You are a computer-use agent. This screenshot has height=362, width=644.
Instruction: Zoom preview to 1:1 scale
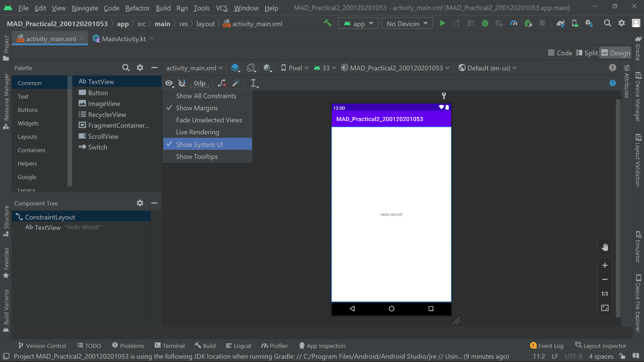605,294
